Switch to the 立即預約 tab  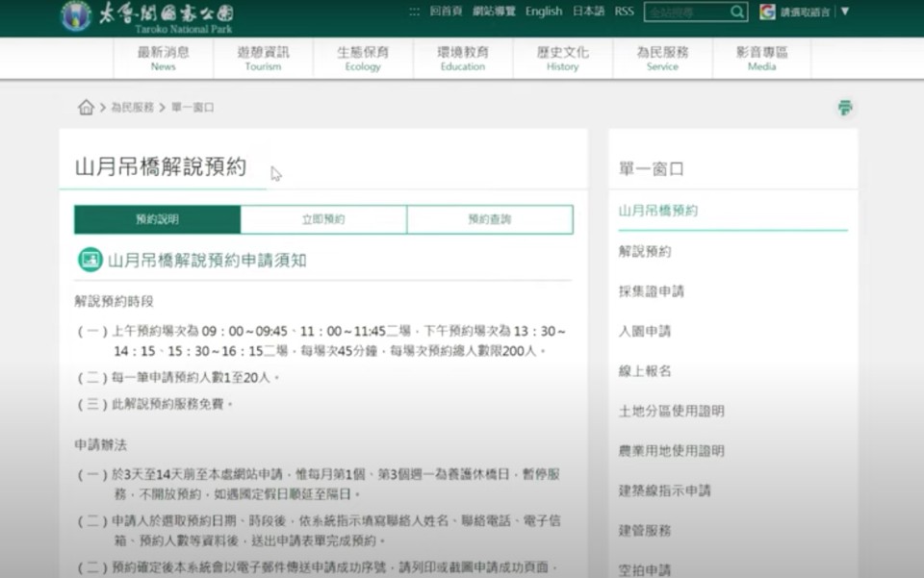(x=323, y=219)
